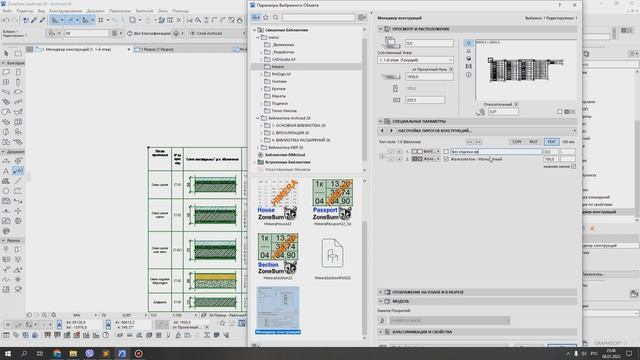Collapse the Специальные параметры section
Image resolution: width=640 pixels, height=360 pixels.
[380, 121]
